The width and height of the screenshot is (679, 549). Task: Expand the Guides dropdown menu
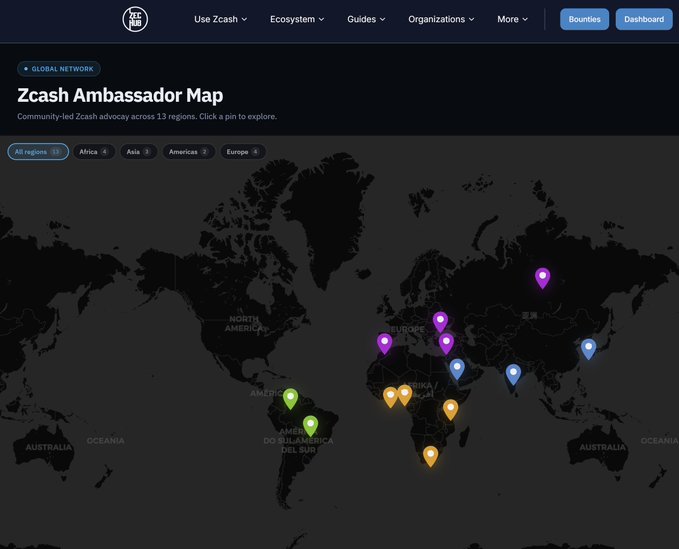366,19
